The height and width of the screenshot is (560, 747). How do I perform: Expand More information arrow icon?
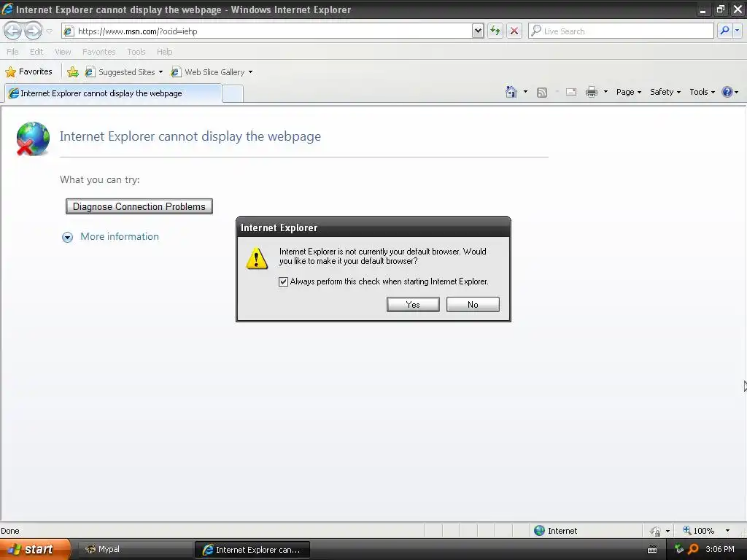click(x=68, y=237)
